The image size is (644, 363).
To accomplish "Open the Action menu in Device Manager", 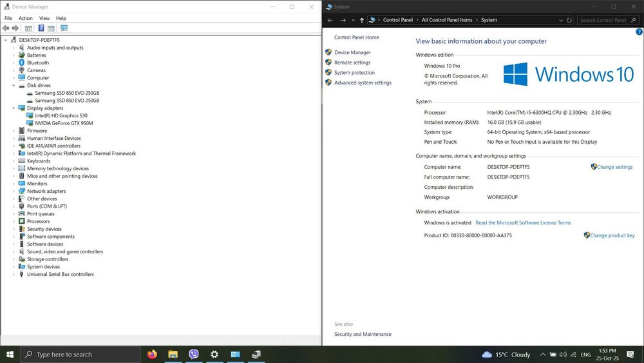I will click(26, 18).
